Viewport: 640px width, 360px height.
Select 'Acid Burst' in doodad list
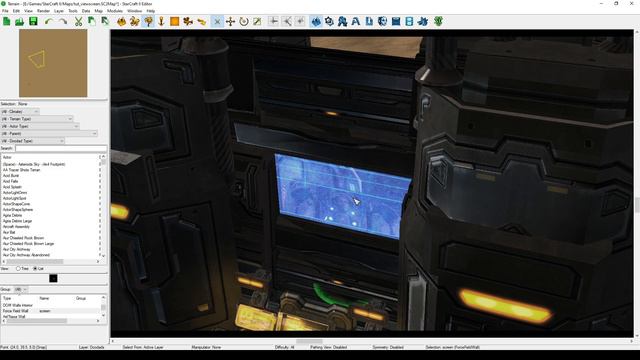(x=11, y=176)
